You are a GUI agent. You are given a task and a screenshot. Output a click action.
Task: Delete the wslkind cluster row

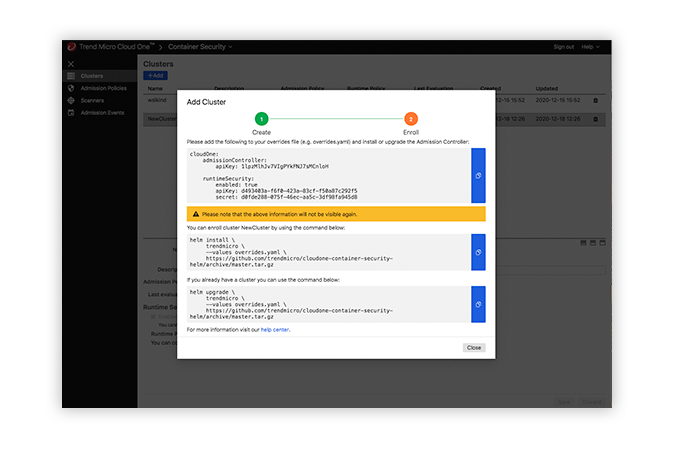[x=595, y=100]
